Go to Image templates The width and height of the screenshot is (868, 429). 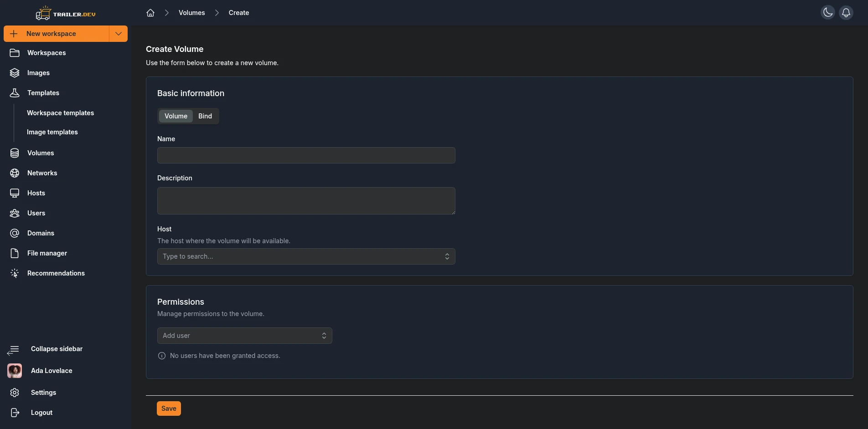click(52, 132)
